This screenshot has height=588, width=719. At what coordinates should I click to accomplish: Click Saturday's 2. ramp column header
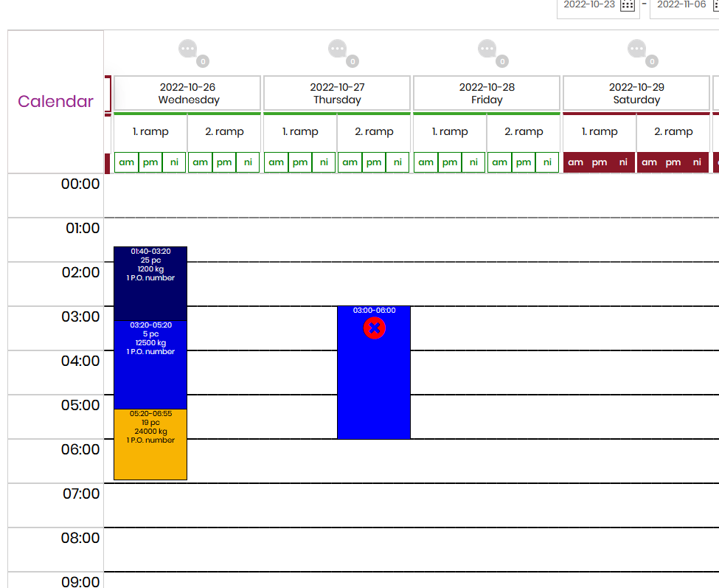point(673,132)
